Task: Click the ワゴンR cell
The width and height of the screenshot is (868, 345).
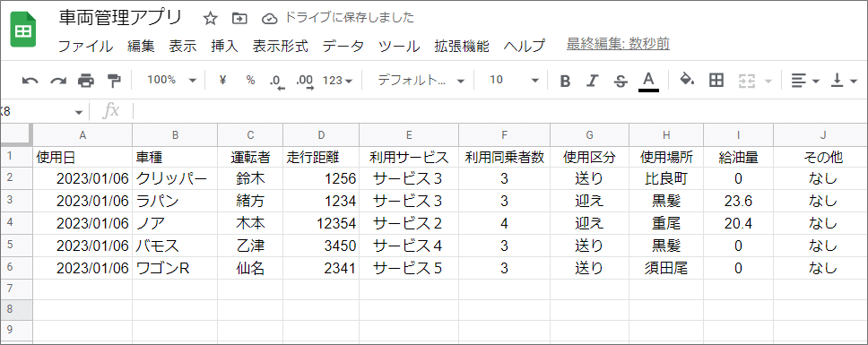Action: 175,268
